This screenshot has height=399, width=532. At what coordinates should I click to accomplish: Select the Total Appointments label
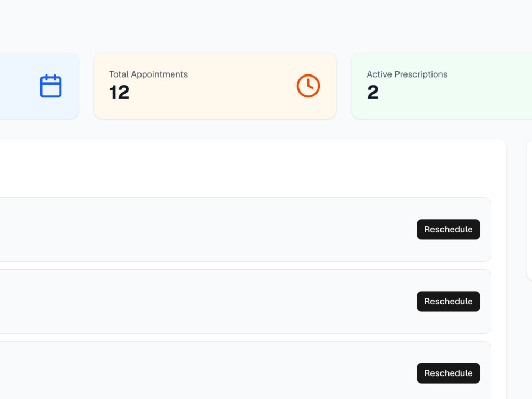[148, 74]
